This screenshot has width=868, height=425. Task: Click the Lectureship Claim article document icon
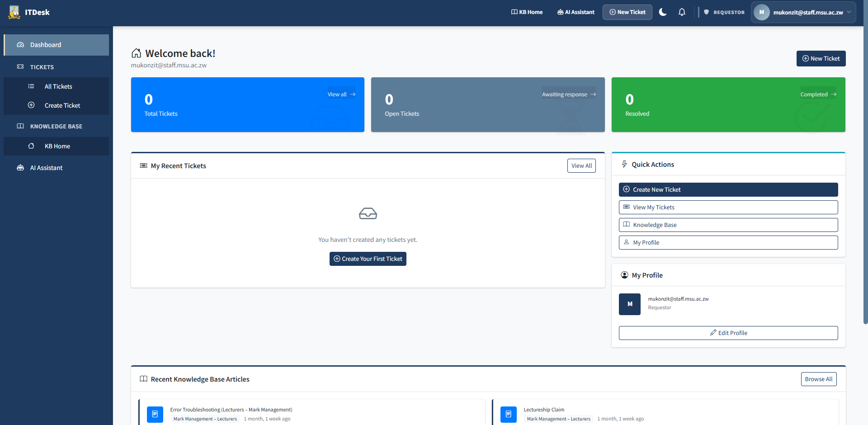click(509, 414)
